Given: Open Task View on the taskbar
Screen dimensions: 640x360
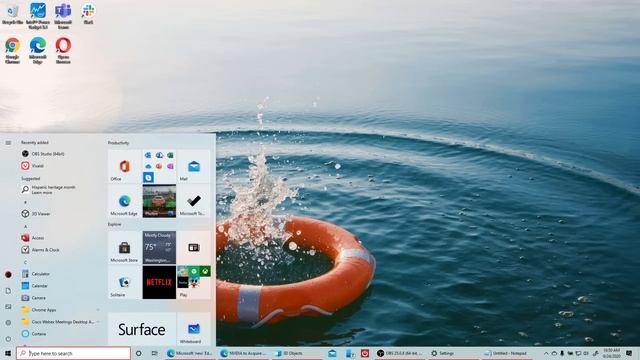Looking at the screenshot, I should pos(154,353).
